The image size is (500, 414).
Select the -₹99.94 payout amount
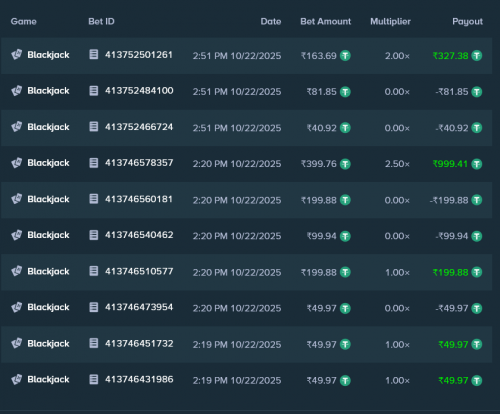[452, 236]
